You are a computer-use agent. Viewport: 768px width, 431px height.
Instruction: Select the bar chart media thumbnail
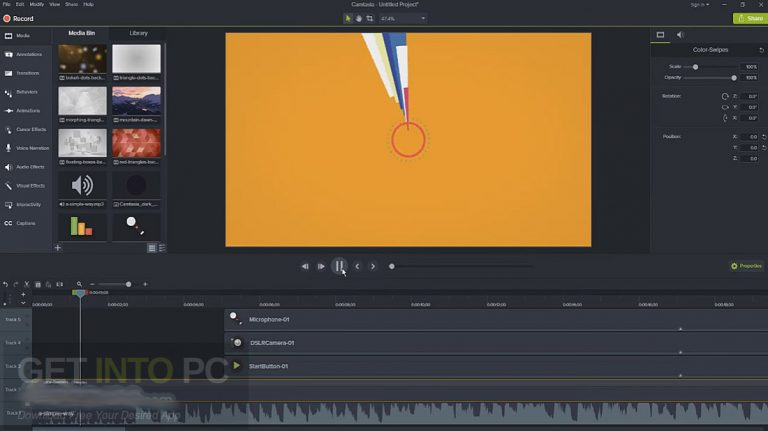[82, 227]
